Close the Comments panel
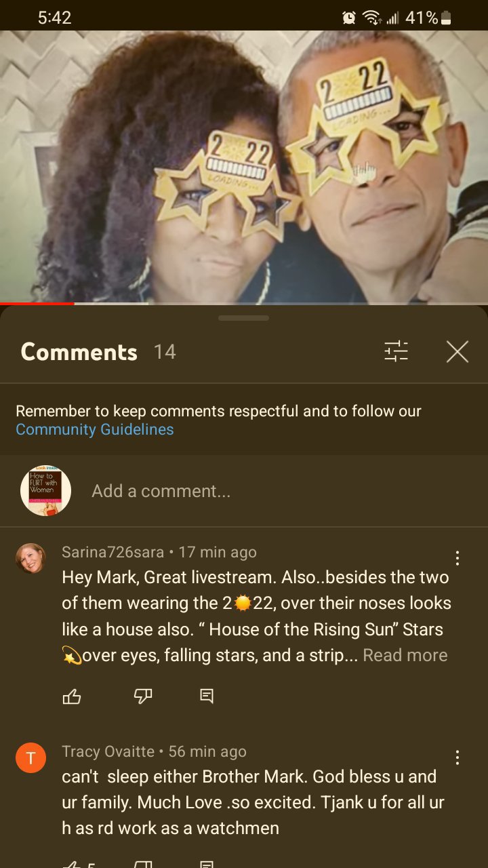 (x=457, y=351)
